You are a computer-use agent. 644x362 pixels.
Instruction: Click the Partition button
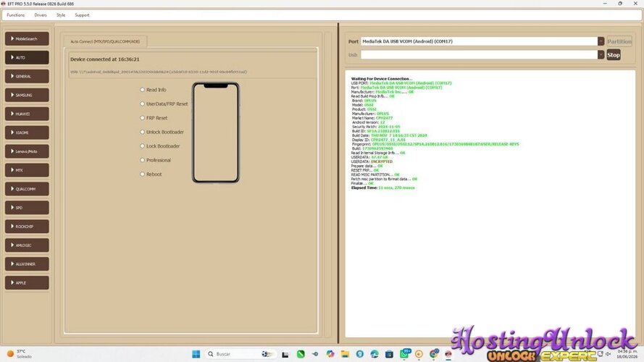(x=619, y=41)
